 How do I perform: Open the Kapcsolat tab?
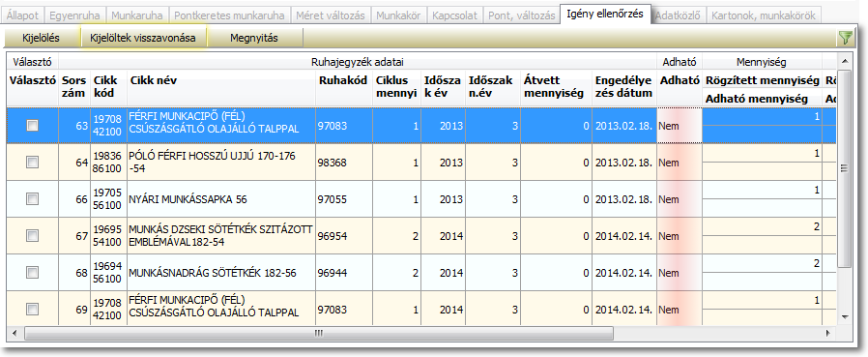click(455, 15)
